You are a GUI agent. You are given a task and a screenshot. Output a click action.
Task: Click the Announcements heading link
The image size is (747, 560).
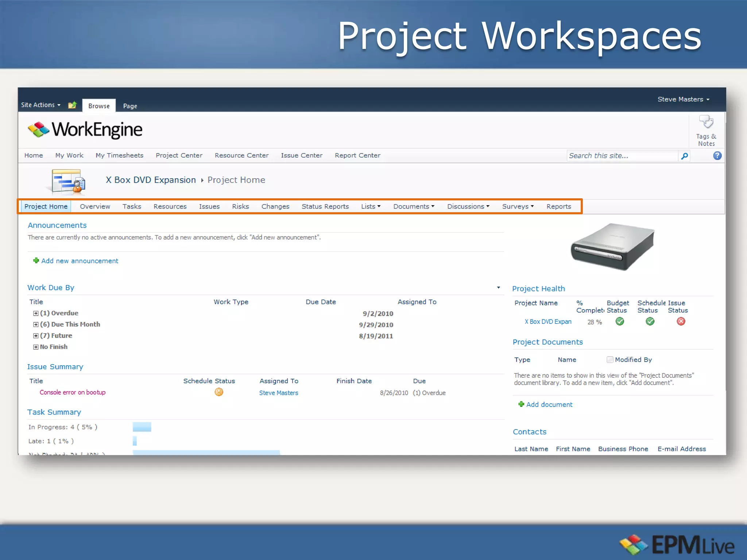click(57, 225)
